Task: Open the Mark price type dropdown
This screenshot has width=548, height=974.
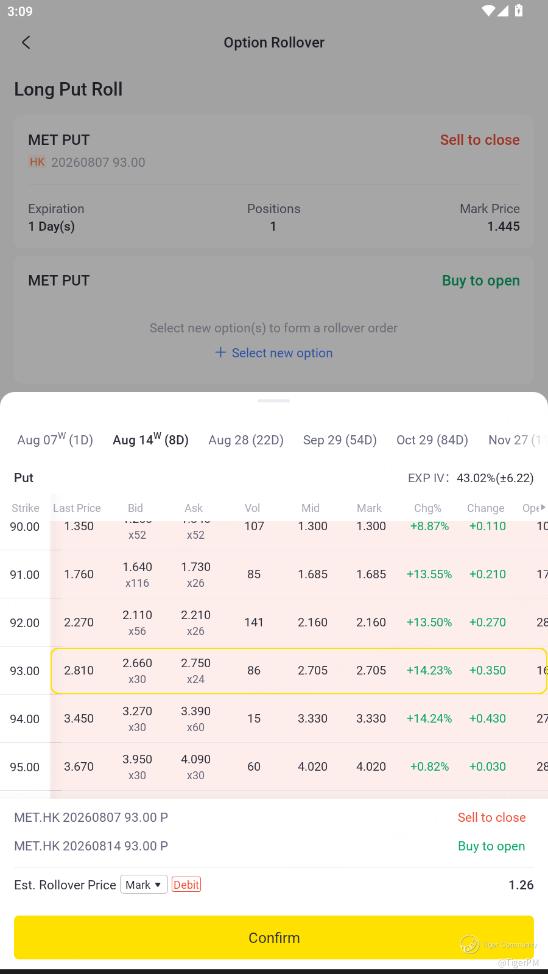Action: pyautogui.click(x=144, y=885)
